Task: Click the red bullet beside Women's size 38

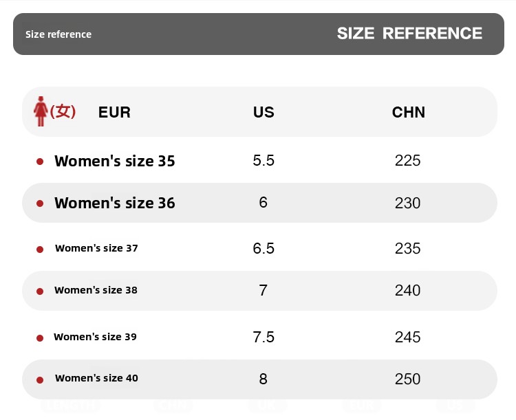Action: pyautogui.click(x=40, y=291)
